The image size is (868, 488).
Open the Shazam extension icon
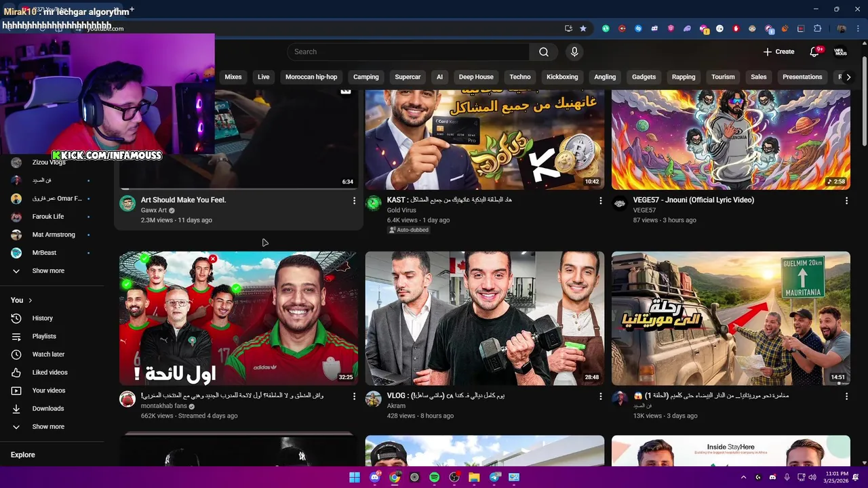638,28
